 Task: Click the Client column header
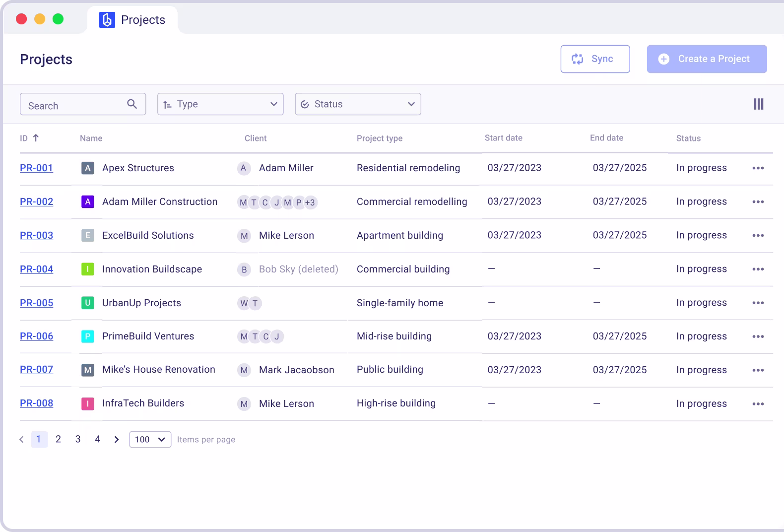point(256,138)
